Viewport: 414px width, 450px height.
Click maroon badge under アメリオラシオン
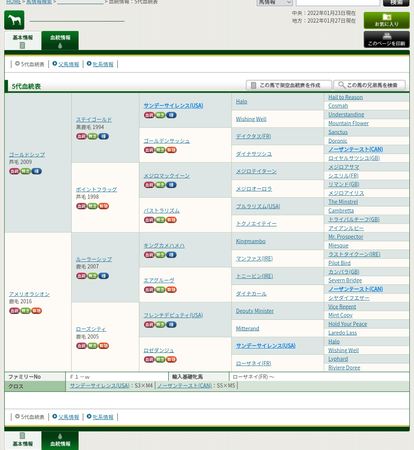[x=14, y=311]
